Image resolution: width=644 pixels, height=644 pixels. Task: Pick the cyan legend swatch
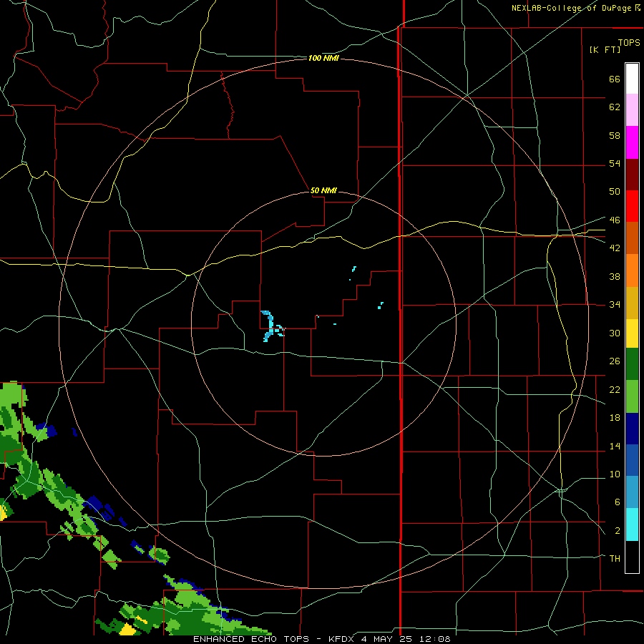coord(632,525)
